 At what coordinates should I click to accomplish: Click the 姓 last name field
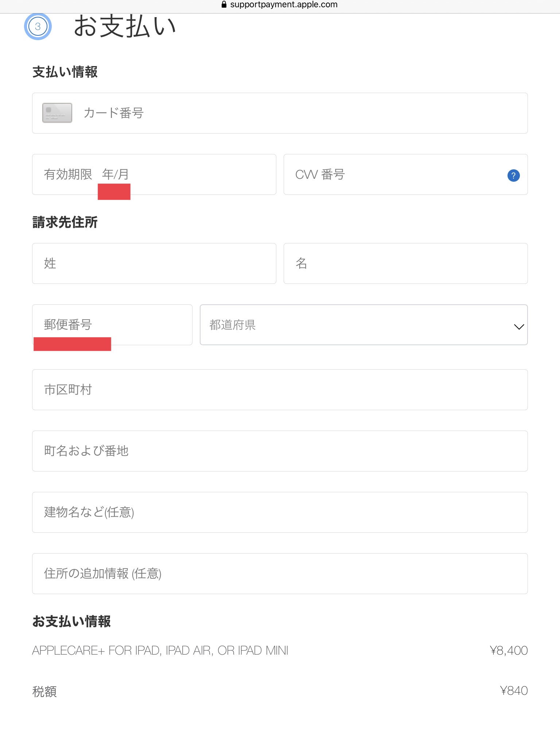click(154, 263)
